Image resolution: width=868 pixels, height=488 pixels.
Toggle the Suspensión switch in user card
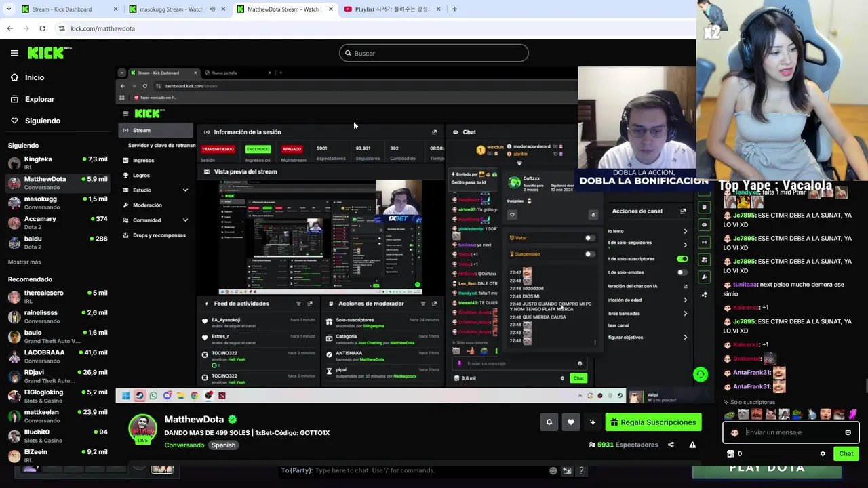pos(590,254)
